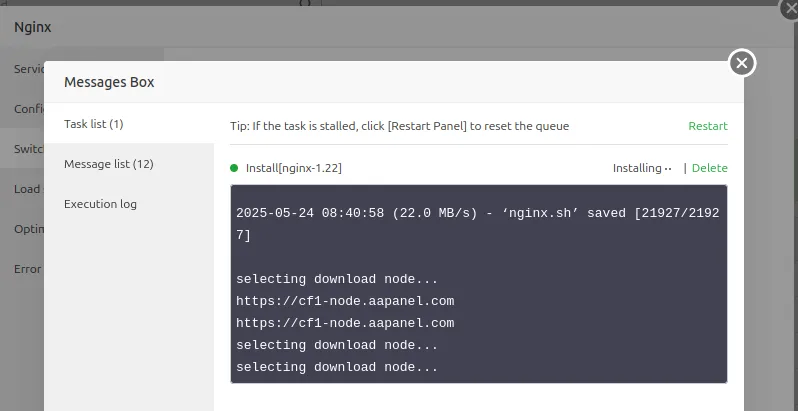
Task: Click first cf1-node.aapanel.com URL in log
Action: pyautogui.click(x=345, y=301)
